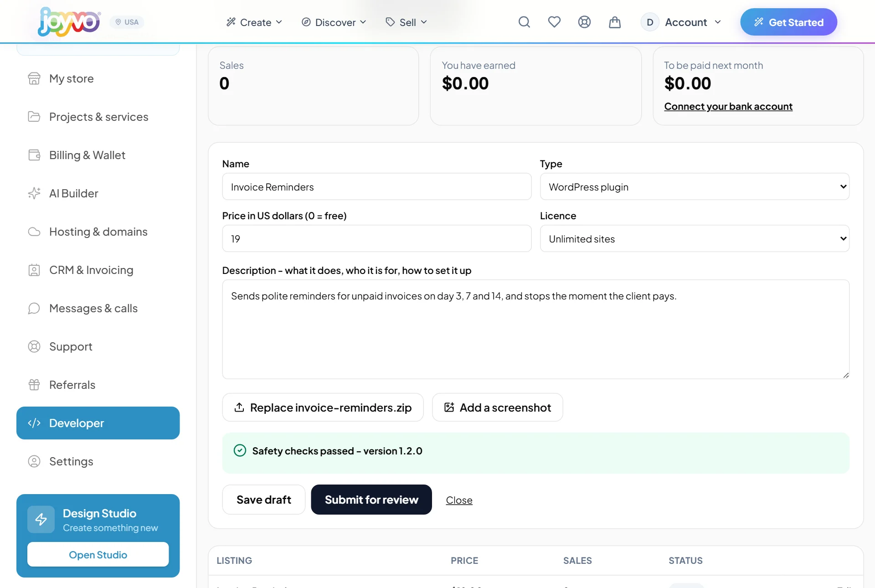Click the STATUS column header

click(685, 560)
